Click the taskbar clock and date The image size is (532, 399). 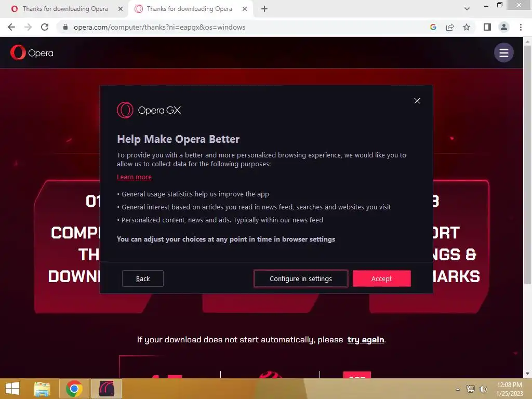510,389
